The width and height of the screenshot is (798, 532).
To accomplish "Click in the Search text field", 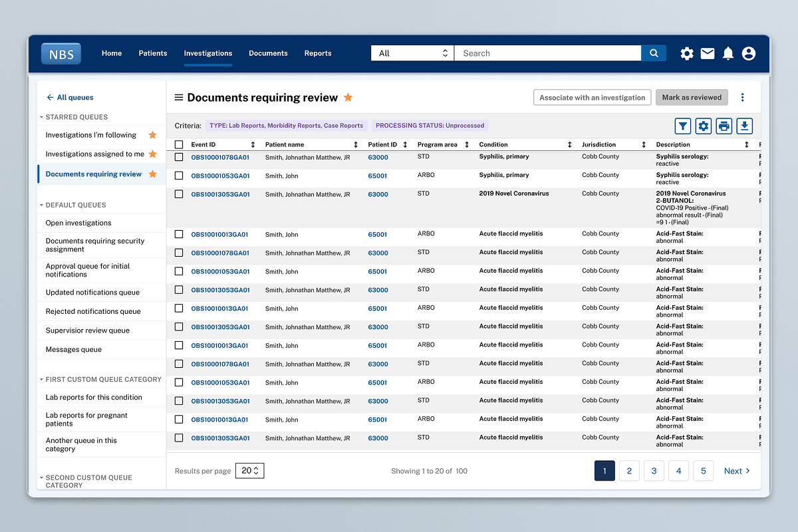I will tap(547, 53).
